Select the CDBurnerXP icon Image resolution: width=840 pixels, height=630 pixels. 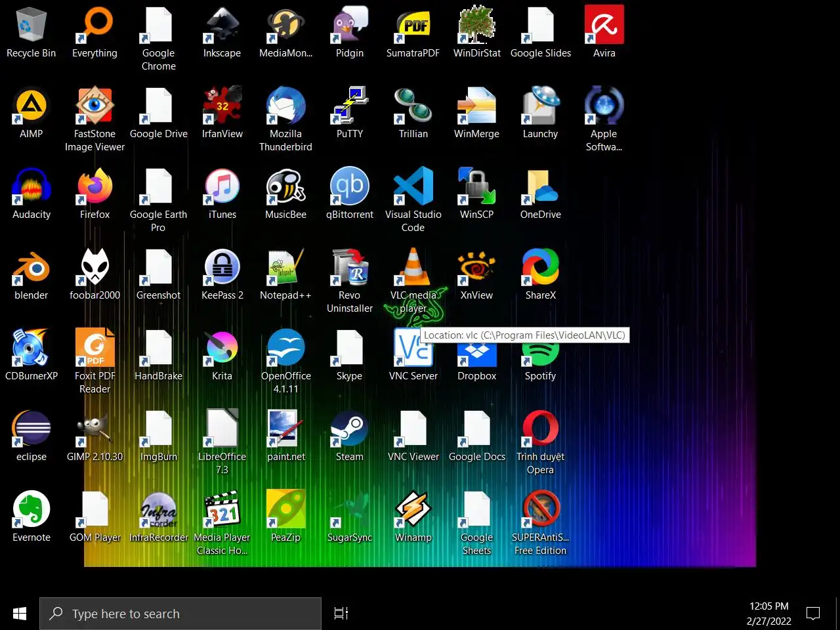tap(31, 348)
